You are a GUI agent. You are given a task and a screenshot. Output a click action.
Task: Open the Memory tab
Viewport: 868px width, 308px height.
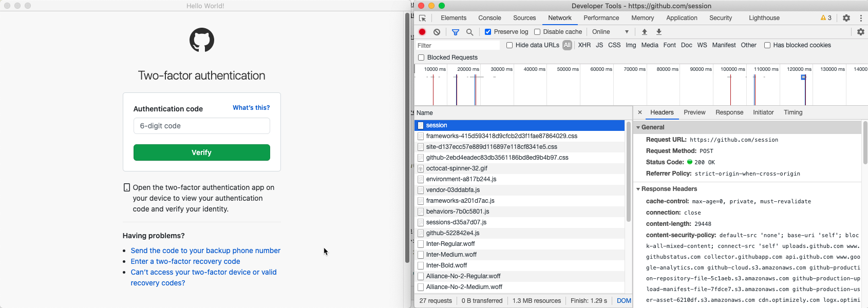pyautogui.click(x=643, y=18)
